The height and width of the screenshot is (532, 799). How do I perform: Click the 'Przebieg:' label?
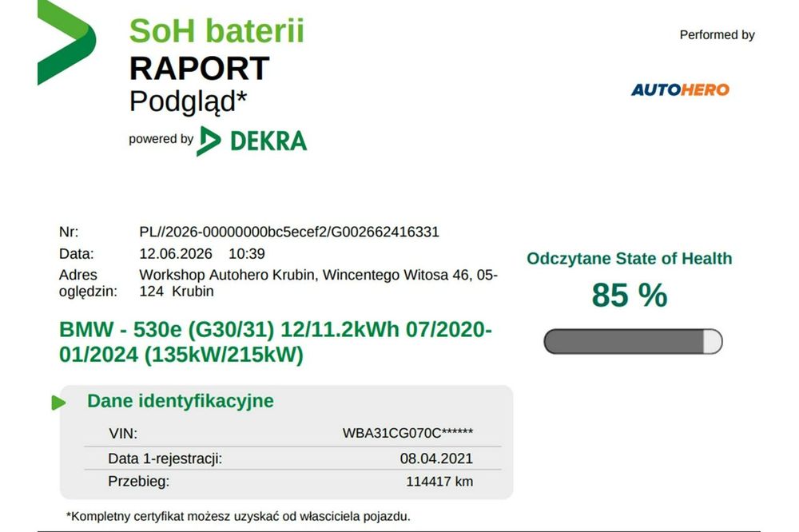[138, 482]
